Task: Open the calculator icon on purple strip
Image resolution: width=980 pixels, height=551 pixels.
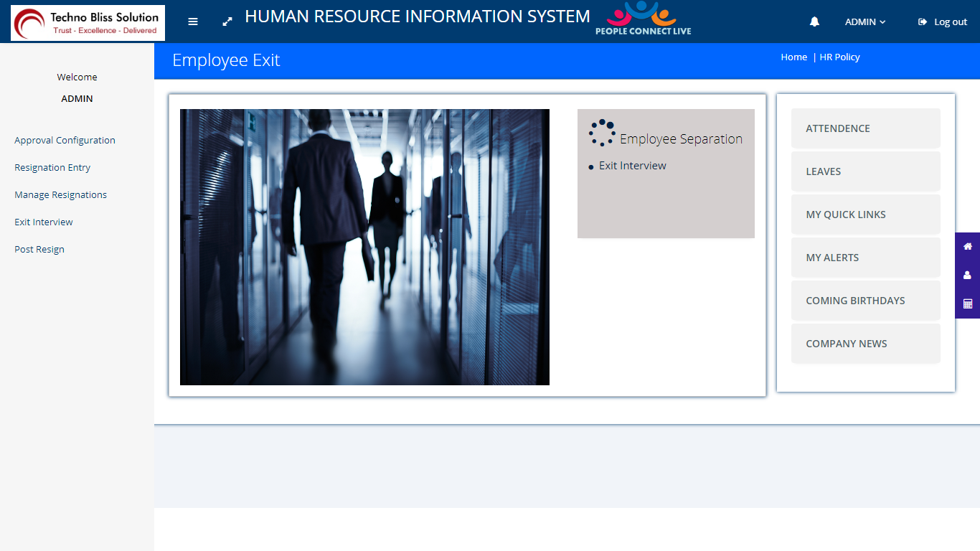Action: 968,303
